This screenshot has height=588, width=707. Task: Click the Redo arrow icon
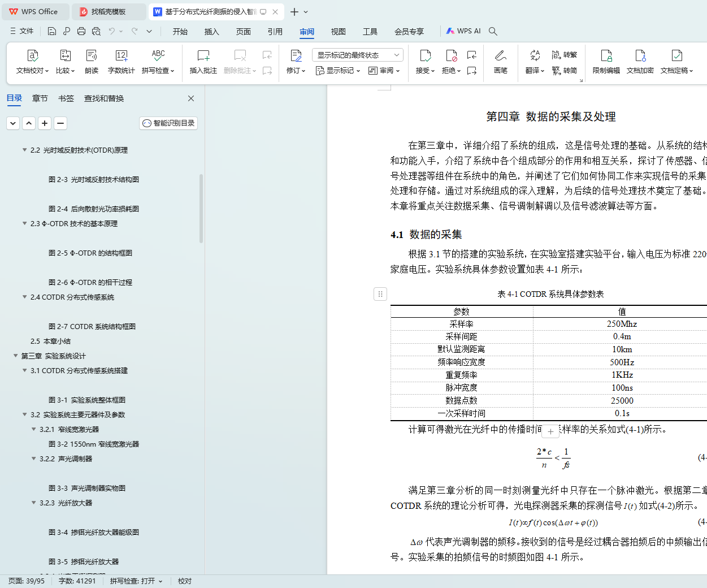click(135, 31)
